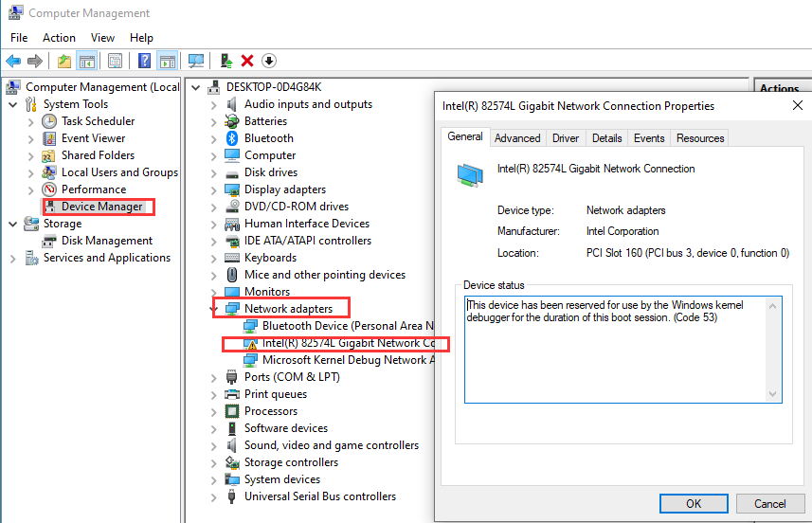Screen dimensions: 812x523
Task: Select the Software devices category
Action: (286, 428)
